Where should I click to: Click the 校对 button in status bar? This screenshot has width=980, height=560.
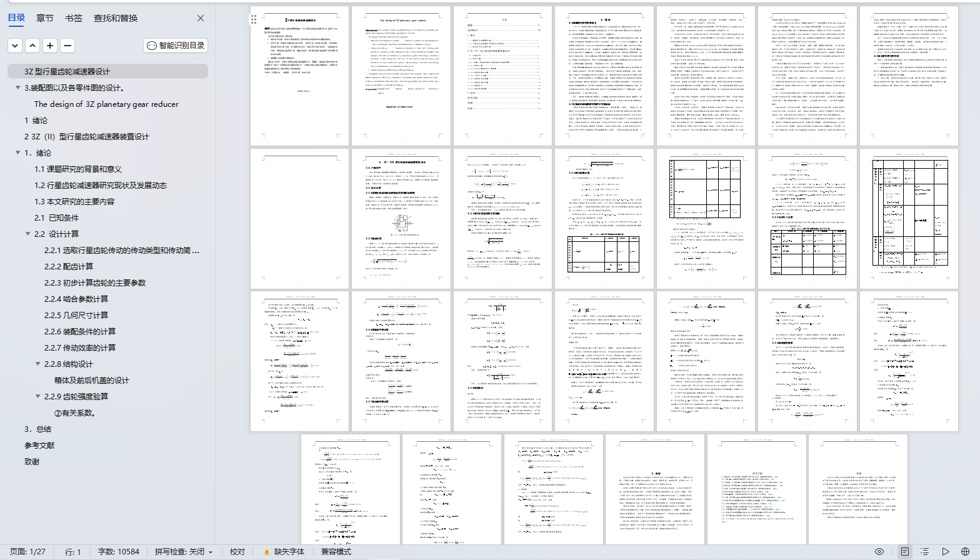point(237,552)
